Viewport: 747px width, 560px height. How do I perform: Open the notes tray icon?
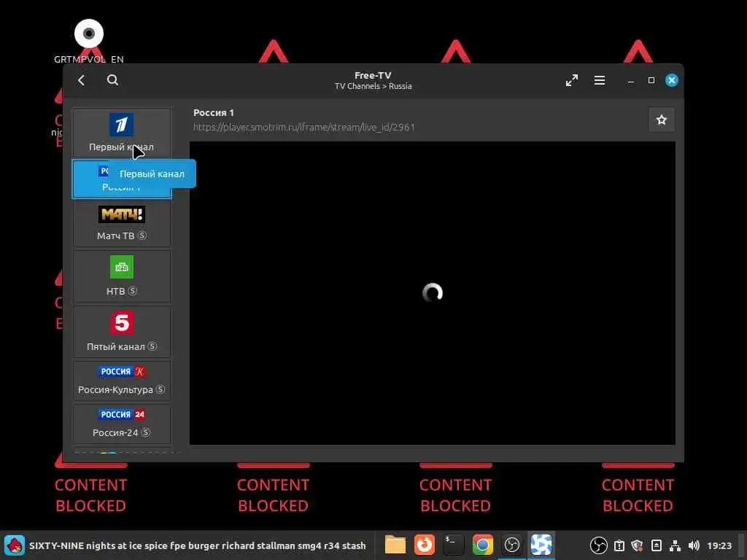coord(656,545)
